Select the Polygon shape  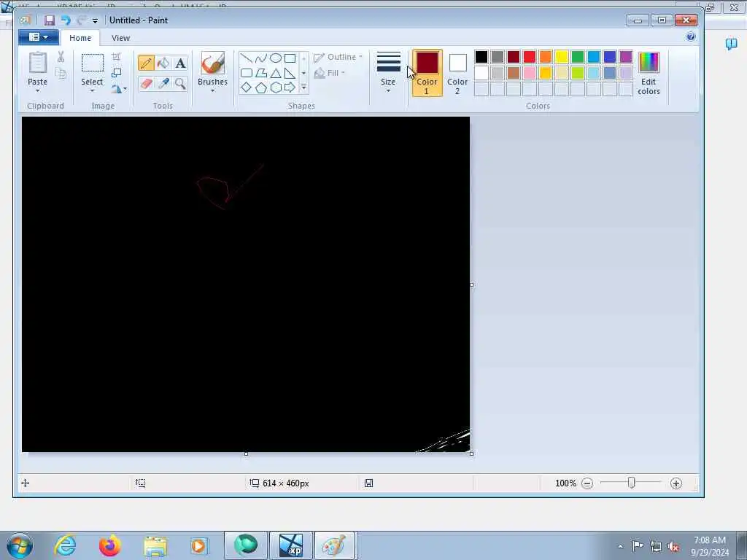point(261,73)
